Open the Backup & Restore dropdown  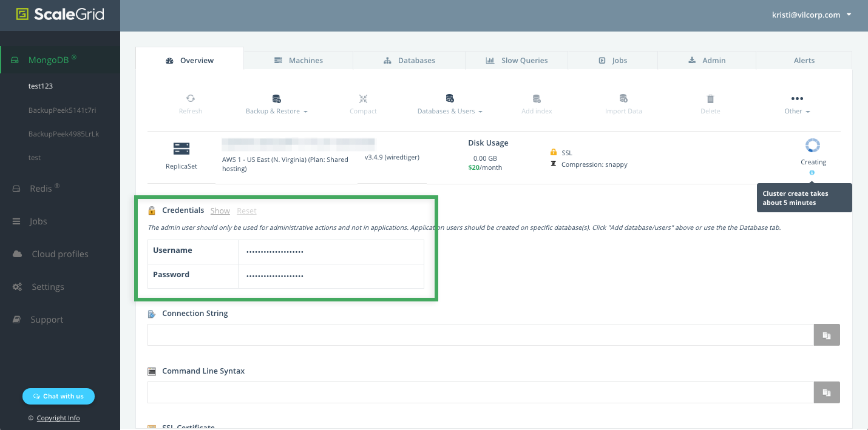click(276, 111)
